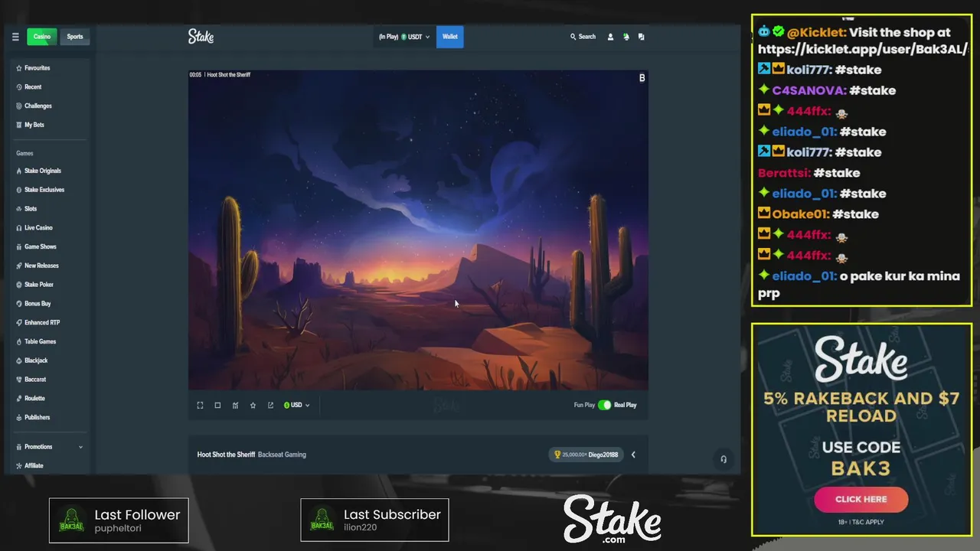Screen dimensions: 980x551
Task: Add game to favourites with star
Action: (253, 406)
